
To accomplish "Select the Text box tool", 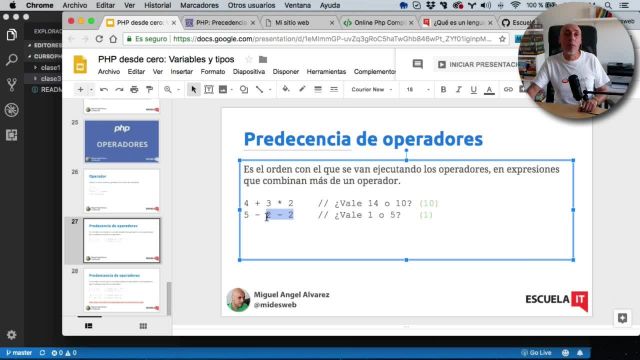I will (209, 89).
